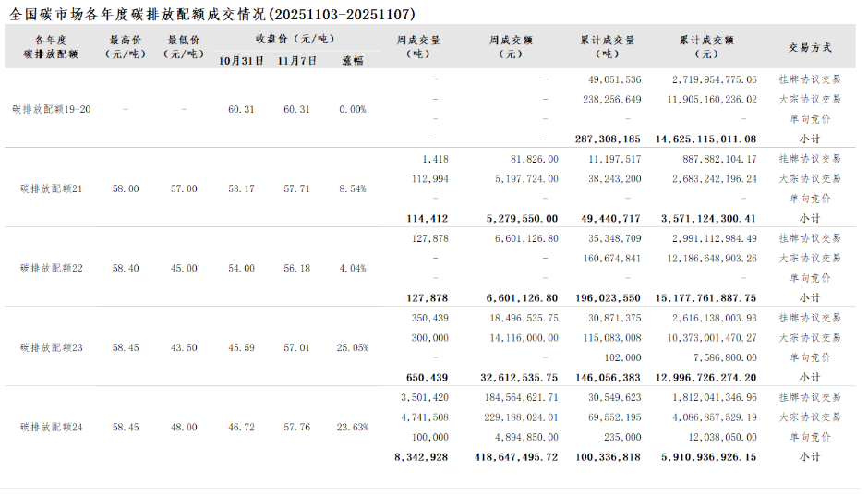Click the table title 全国碳市场各年度碳排放配额成交情况

212,15
